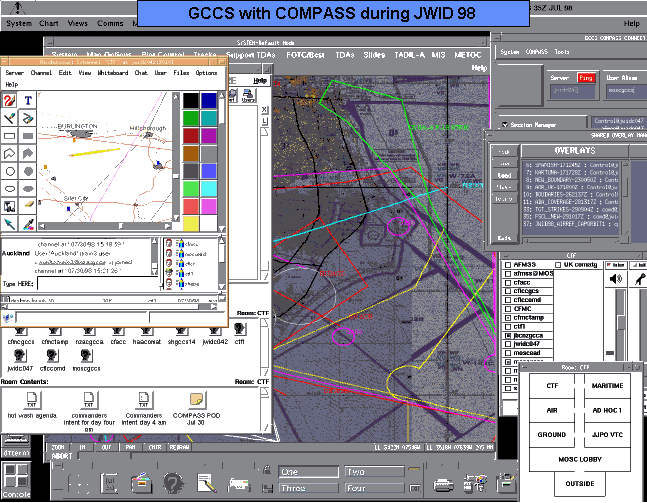Pick the hollow arrow shape tool

9,153
